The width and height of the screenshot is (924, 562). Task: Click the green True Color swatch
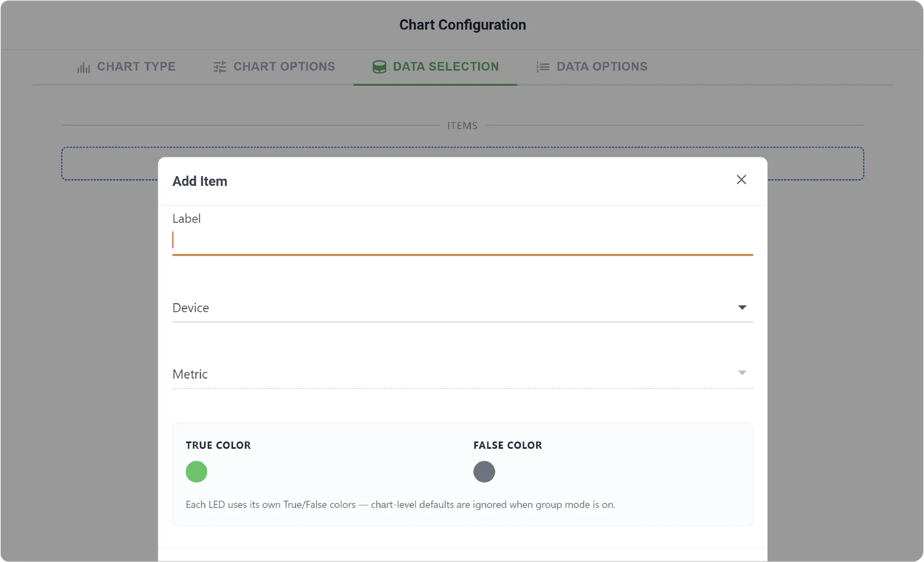pyautogui.click(x=197, y=472)
